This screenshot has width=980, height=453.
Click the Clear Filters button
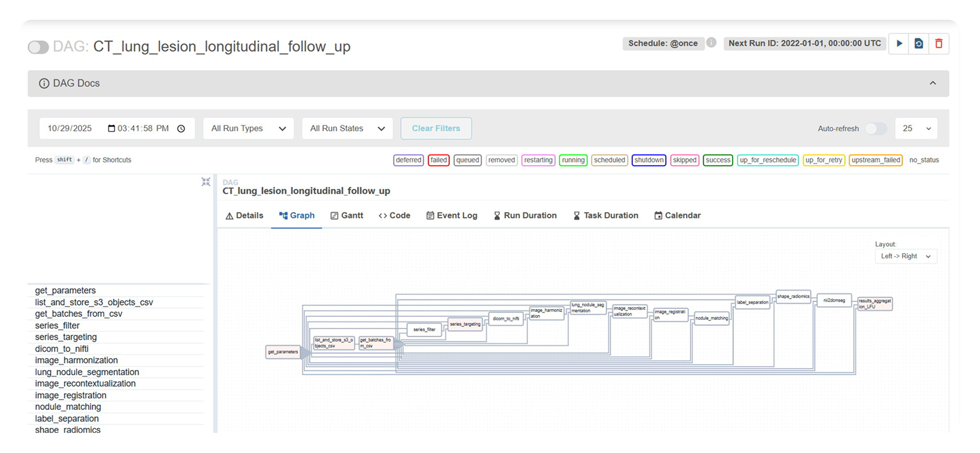[x=436, y=129]
